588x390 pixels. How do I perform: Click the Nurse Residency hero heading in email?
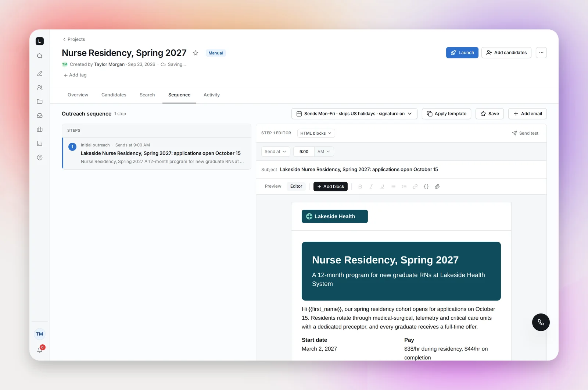point(385,260)
